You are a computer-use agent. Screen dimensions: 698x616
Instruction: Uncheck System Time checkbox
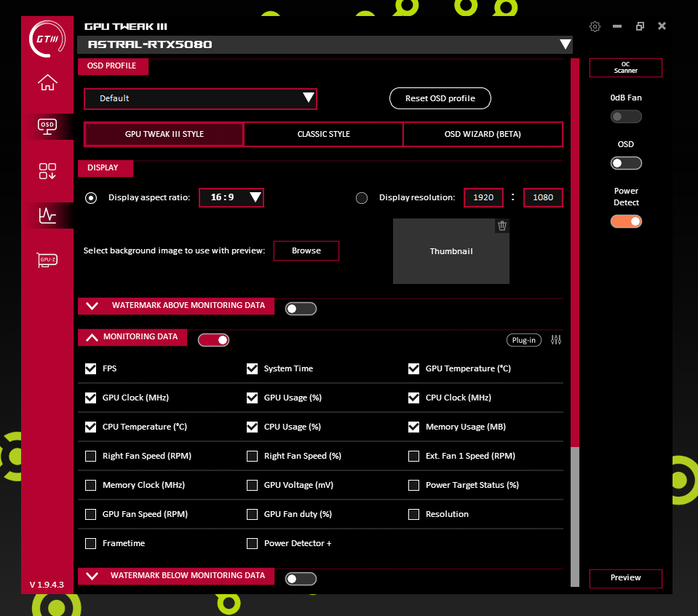pos(252,368)
